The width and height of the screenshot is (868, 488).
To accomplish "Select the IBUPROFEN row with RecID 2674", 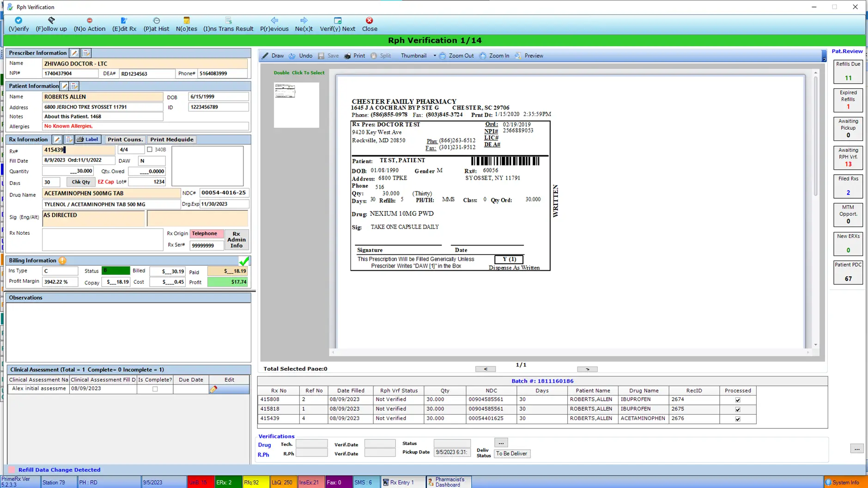I will click(507, 400).
